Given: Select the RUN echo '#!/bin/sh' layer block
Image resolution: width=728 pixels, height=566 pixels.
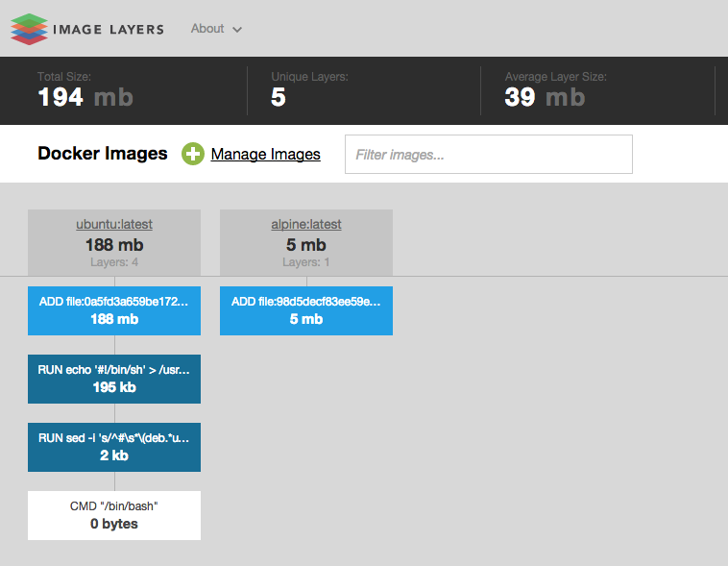Looking at the screenshot, I should tap(114, 379).
